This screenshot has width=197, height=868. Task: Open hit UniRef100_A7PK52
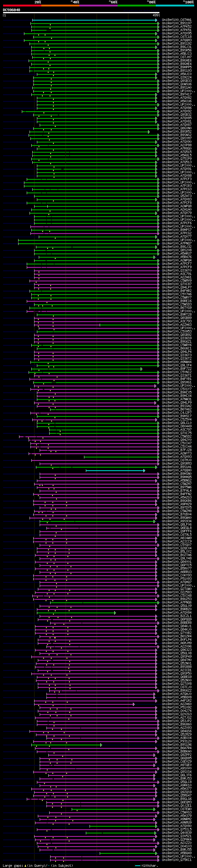pos(176,26)
